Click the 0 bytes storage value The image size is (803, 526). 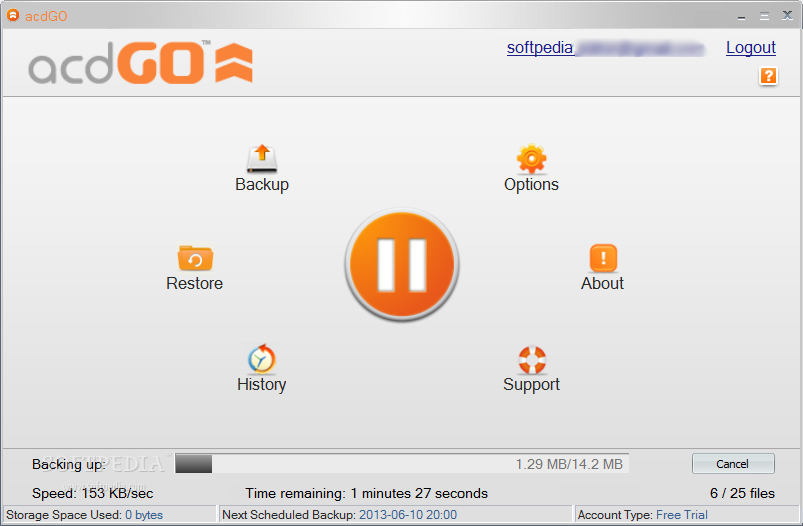144,515
